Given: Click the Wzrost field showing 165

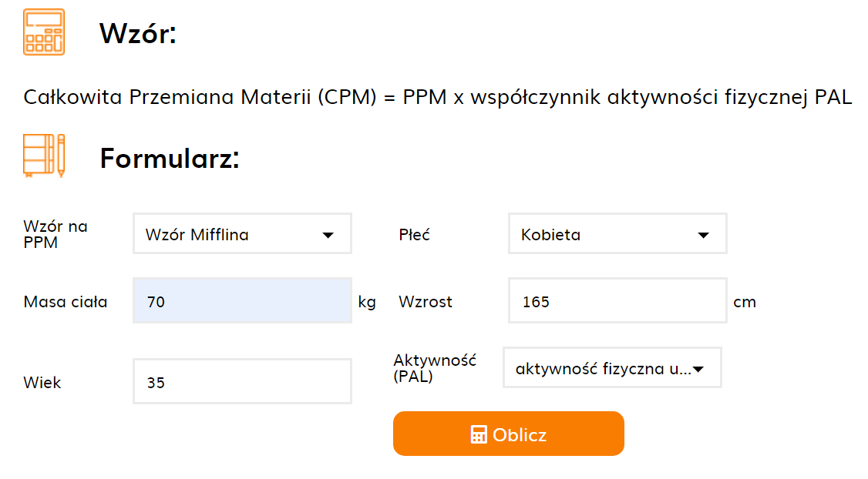Looking at the screenshot, I should pyautogui.click(x=617, y=300).
